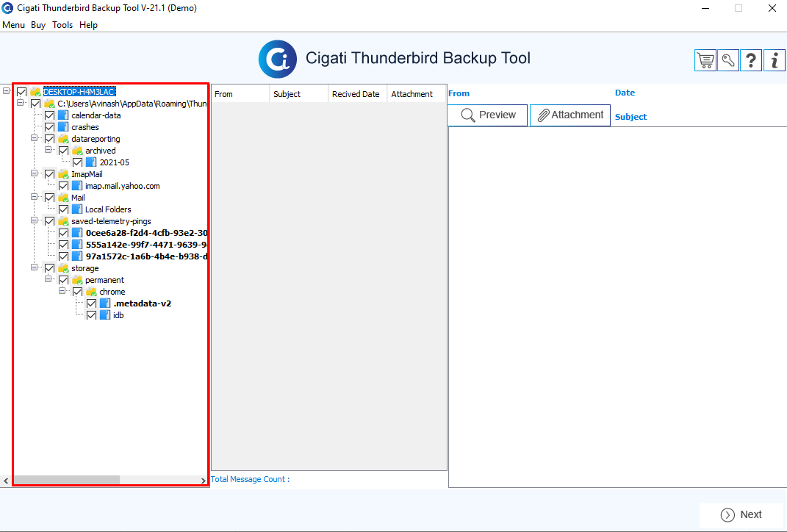
Task: Toggle the crashes checkbox
Action: (50, 127)
